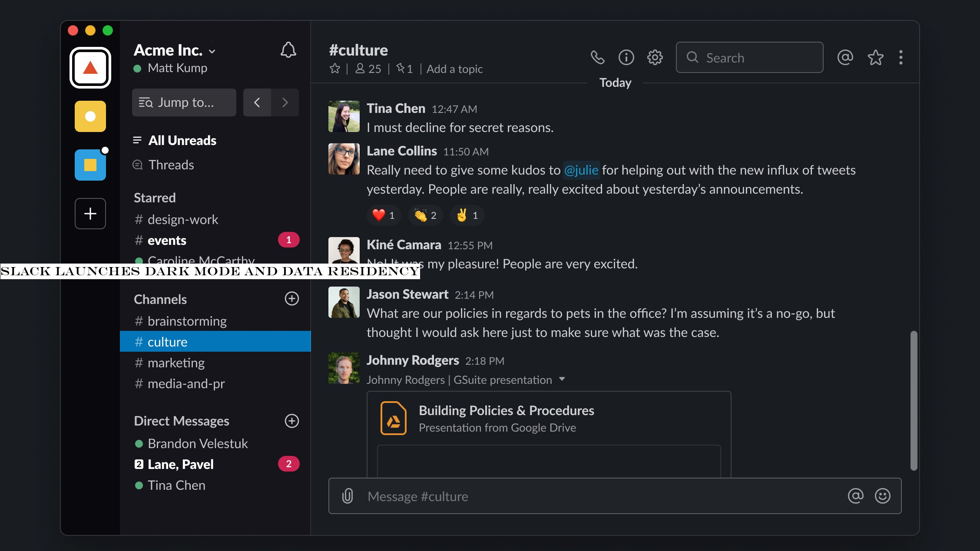Viewport: 980px width, 551px height.
Task: Open the #brainstorming channel
Action: (x=215, y=321)
